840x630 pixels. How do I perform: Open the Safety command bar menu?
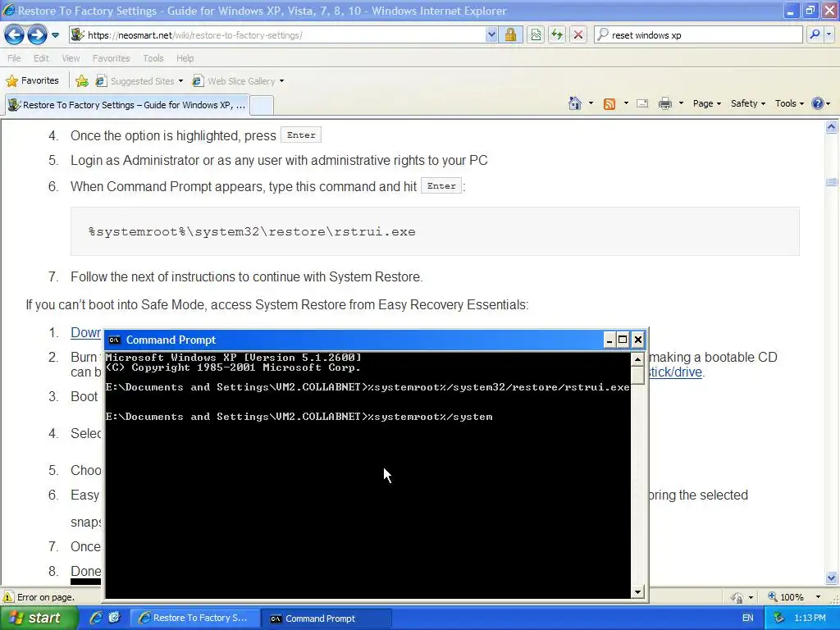coord(748,103)
